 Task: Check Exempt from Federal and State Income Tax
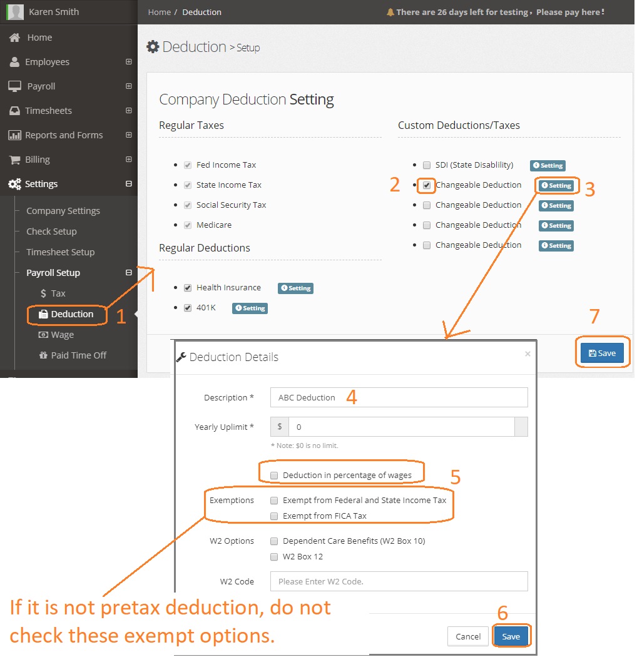[274, 501]
